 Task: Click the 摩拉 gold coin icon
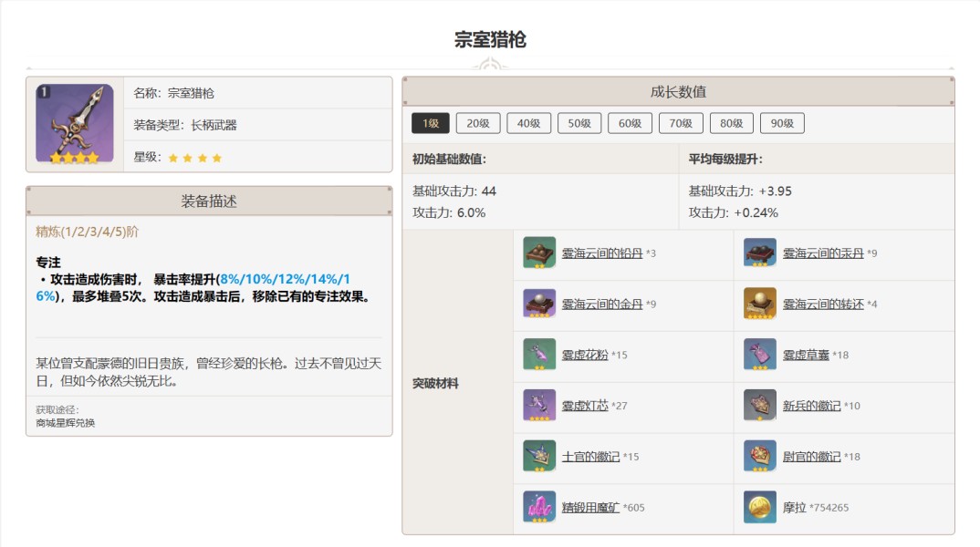coord(759,507)
